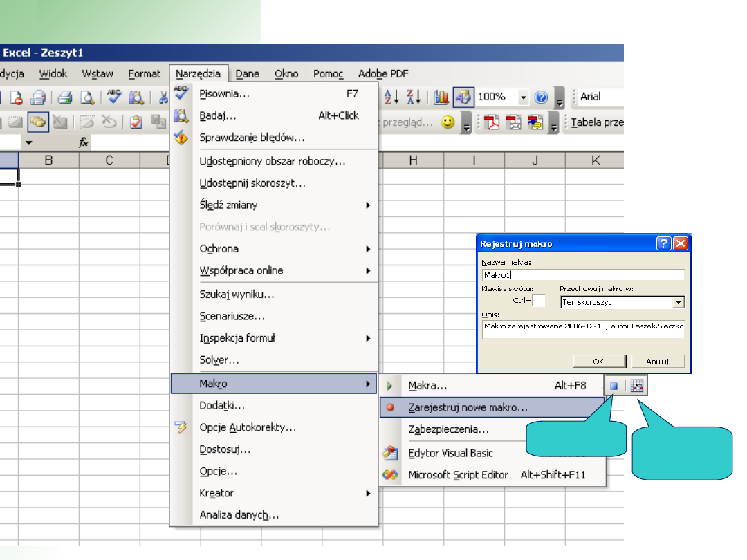Click the dialog help question mark button
This screenshot has width=747, height=560.
(x=663, y=243)
